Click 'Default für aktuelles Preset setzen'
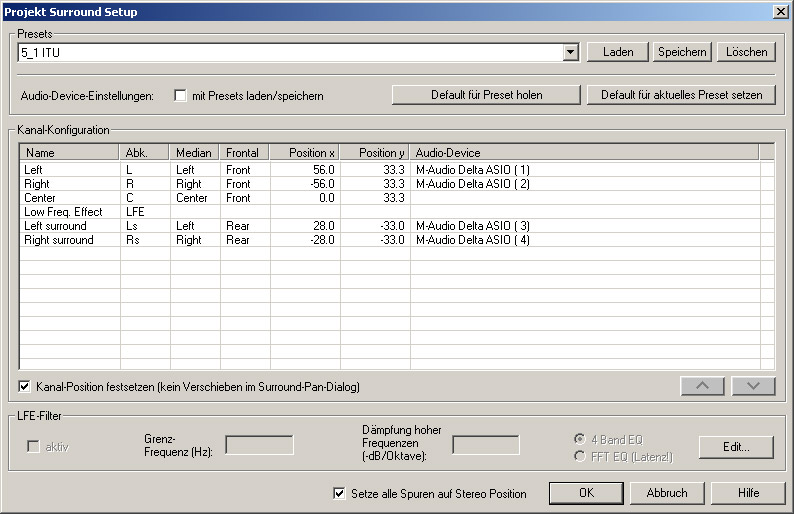This screenshot has width=794, height=514. point(681,95)
